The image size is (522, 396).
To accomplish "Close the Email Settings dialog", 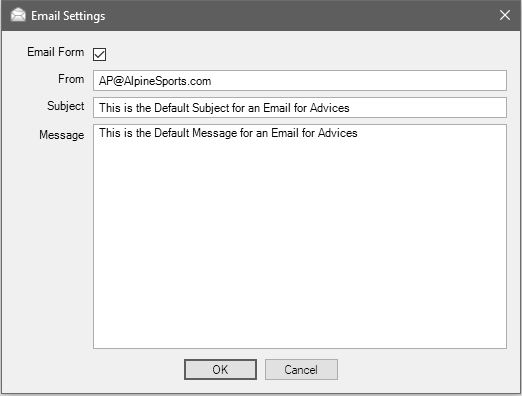I will point(505,15).
